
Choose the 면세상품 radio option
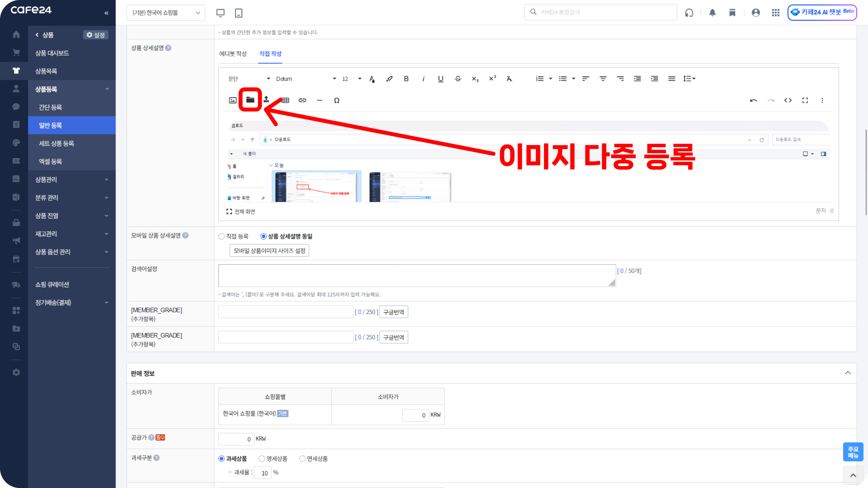[302, 459]
